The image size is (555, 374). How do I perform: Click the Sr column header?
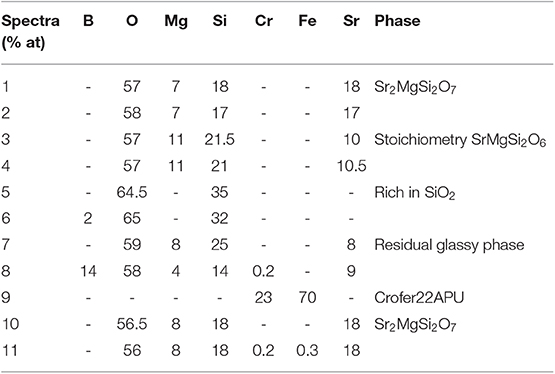coord(351,21)
